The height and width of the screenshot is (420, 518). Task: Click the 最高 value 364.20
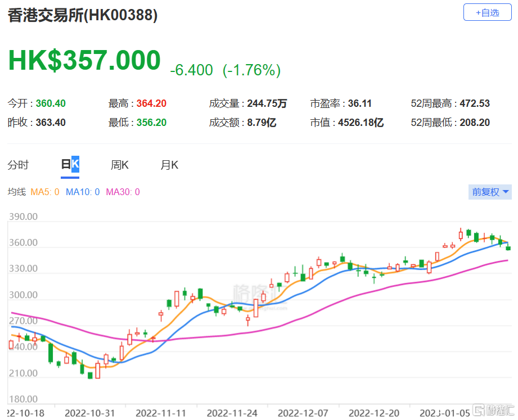151,103
